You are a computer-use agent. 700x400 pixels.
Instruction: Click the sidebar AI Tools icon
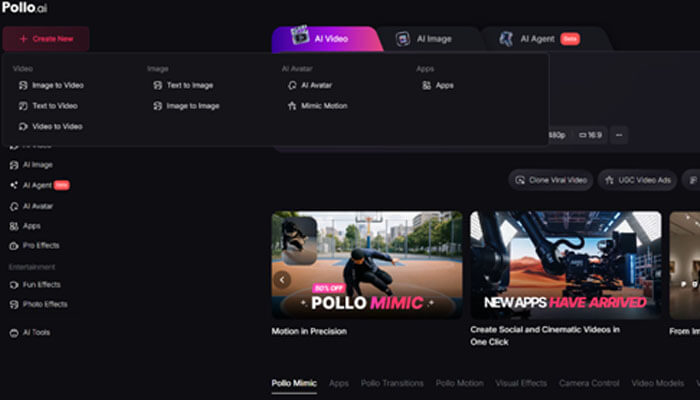tap(14, 333)
